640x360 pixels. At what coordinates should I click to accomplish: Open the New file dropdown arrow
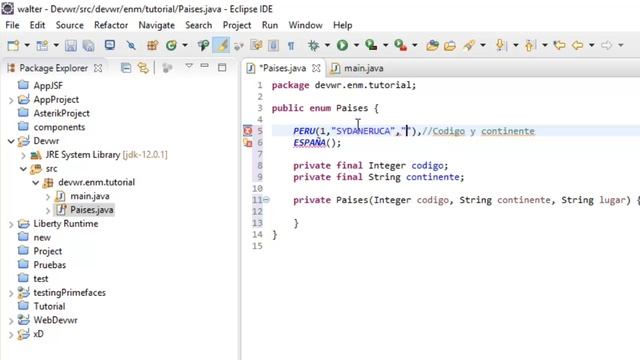click(x=27, y=45)
